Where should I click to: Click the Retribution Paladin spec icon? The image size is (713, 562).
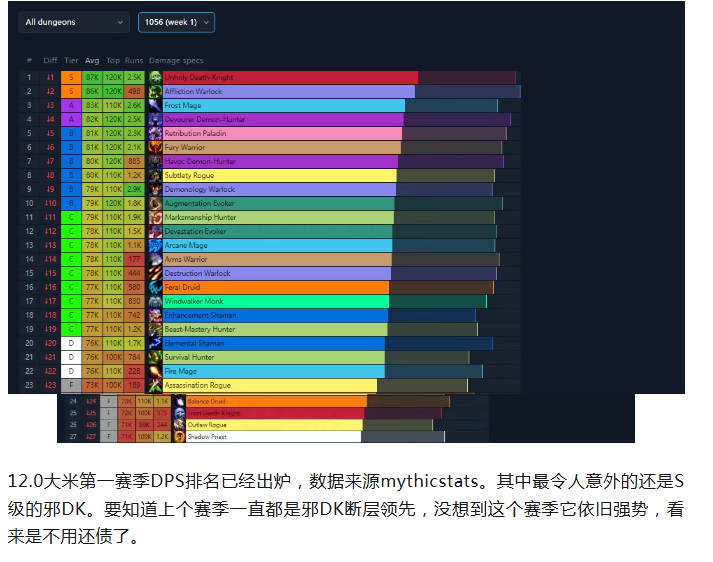click(155, 133)
